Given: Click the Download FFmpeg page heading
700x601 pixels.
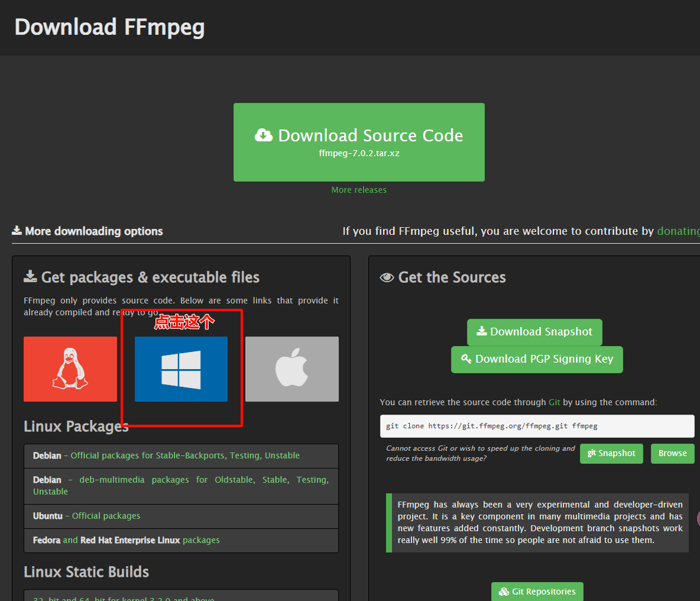Looking at the screenshot, I should [x=110, y=27].
